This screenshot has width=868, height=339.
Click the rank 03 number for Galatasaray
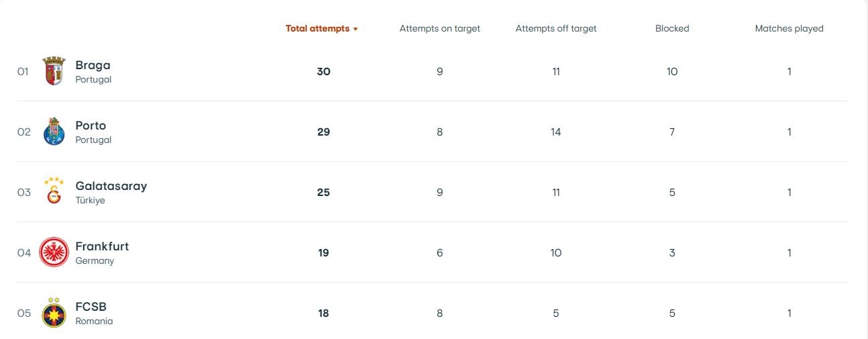pyautogui.click(x=24, y=193)
